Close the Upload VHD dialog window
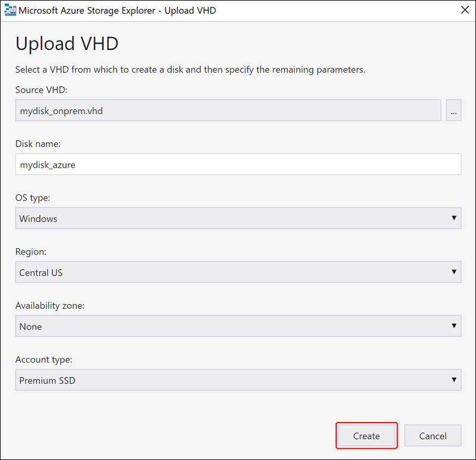The width and height of the screenshot is (476, 460). 465,10
